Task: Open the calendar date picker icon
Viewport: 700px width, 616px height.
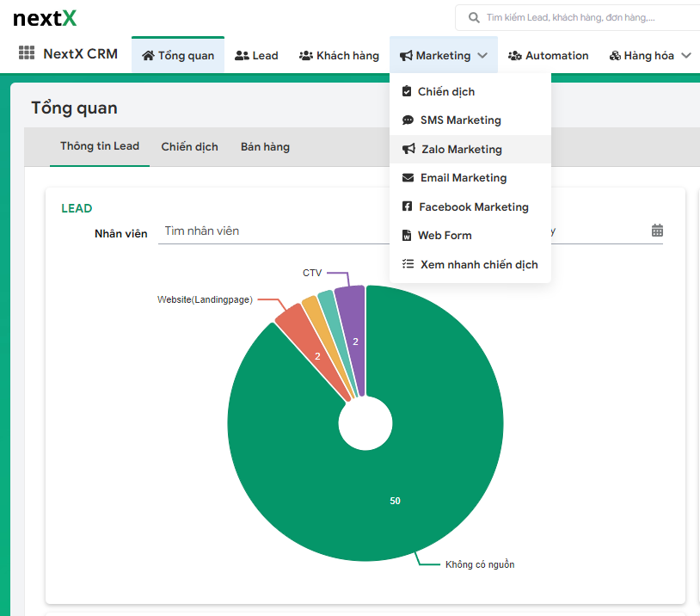Action: click(x=658, y=231)
